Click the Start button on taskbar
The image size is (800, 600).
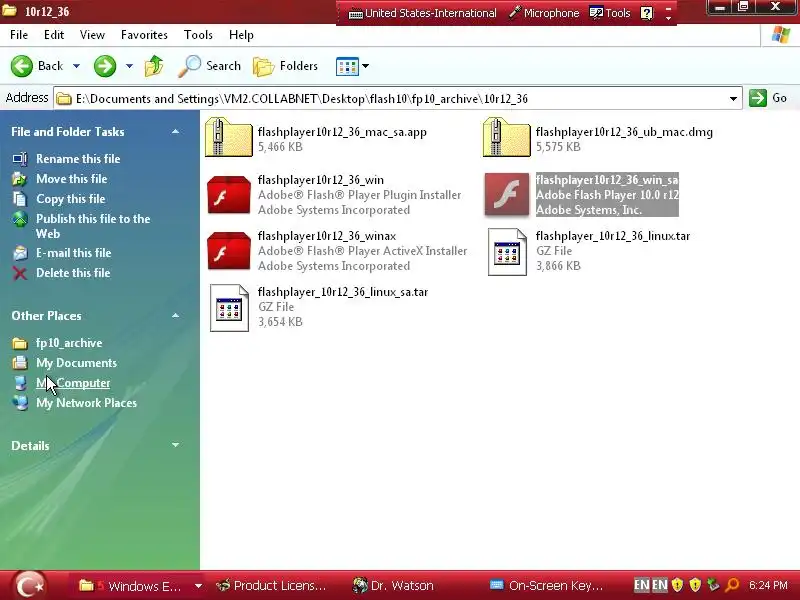pos(29,586)
